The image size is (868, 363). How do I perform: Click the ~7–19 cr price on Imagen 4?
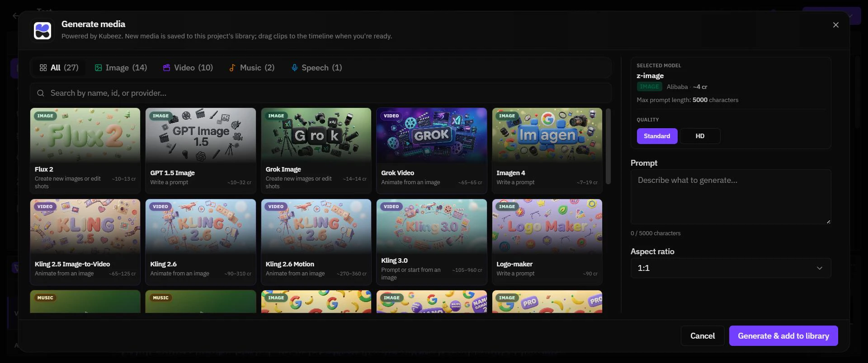[x=587, y=182]
